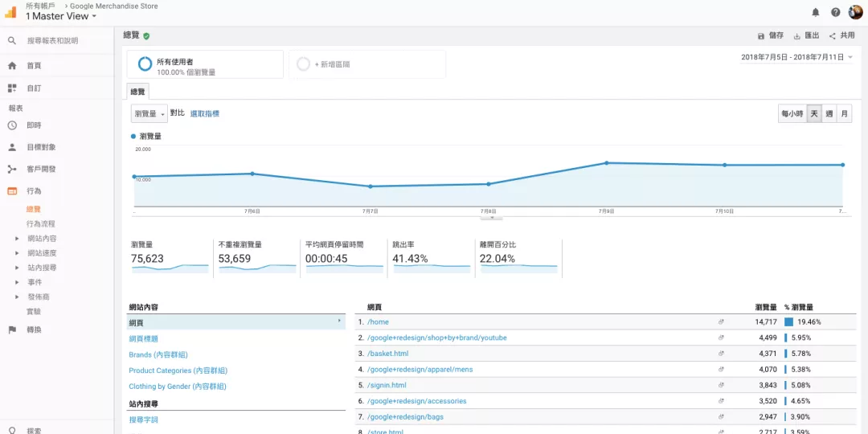Open the help question mark icon

coord(835,12)
